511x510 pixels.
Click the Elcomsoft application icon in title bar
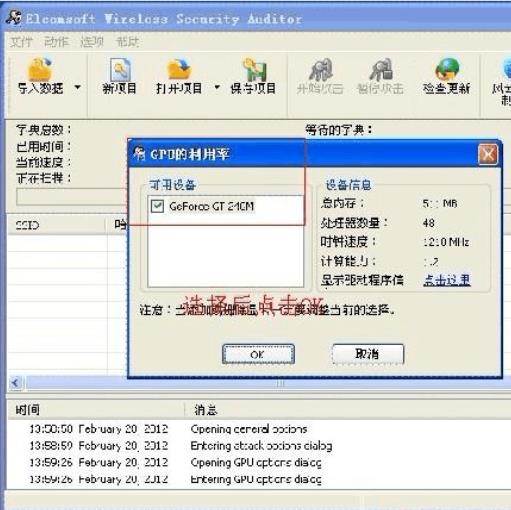coord(14,17)
